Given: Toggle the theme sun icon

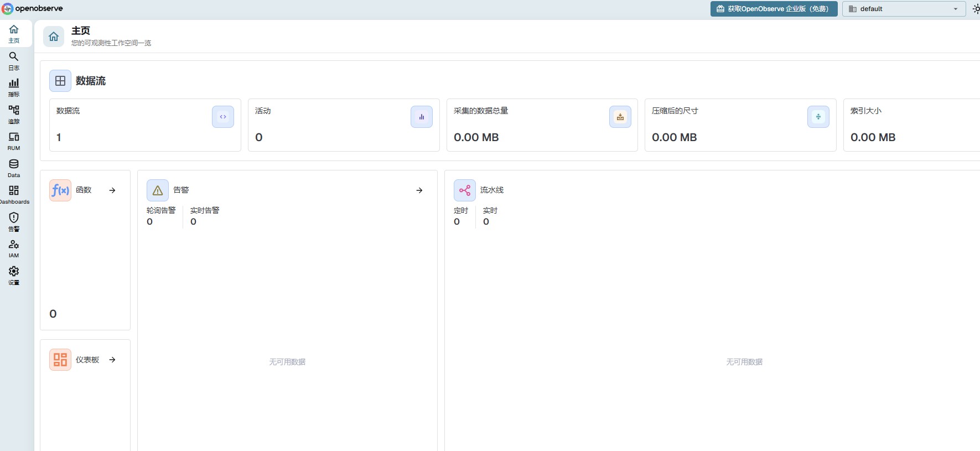Looking at the screenshot, I should tap(976, 9).
